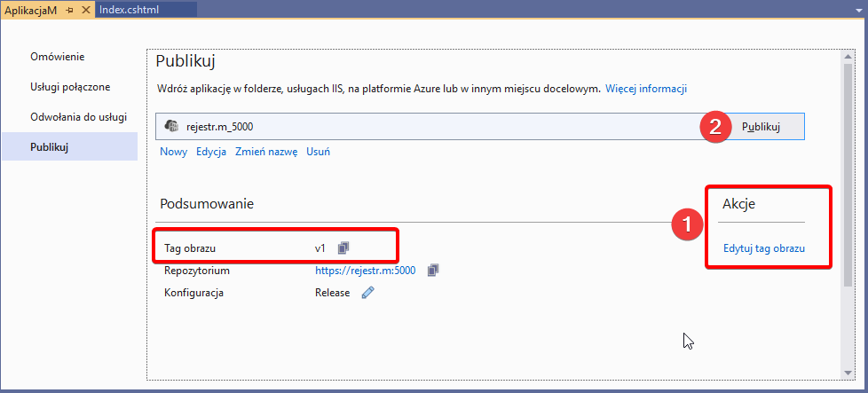Close the AplikacjaM tab
The image size is (868, 393).
click(x=85, y=9)
